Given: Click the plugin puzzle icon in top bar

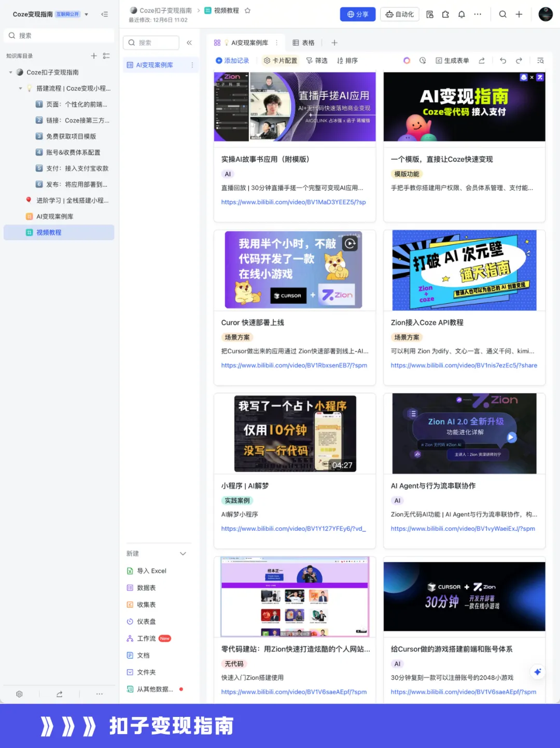Looking at the screenshot, I should (445, 15).
